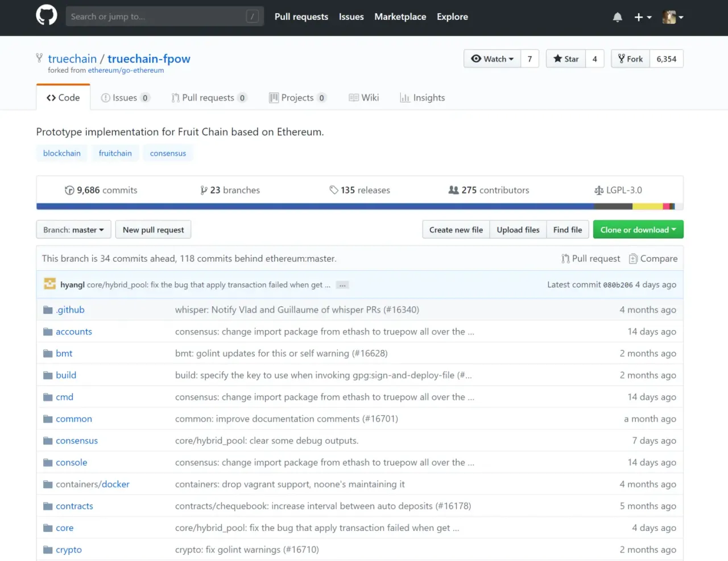Open the Projects tab
The width and height of the screenshot is (728, 561).
297,98
